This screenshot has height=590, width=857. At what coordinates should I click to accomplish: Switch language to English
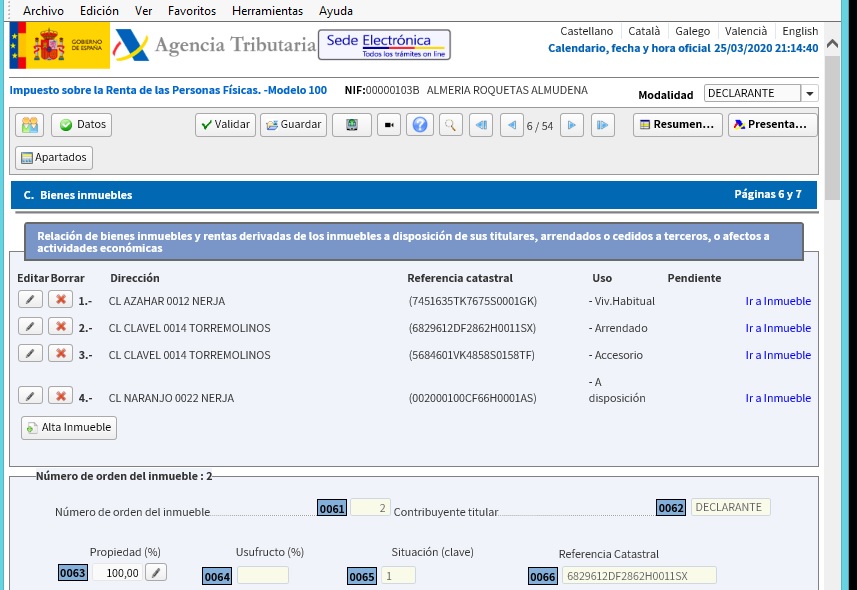(x=799, y=31)
